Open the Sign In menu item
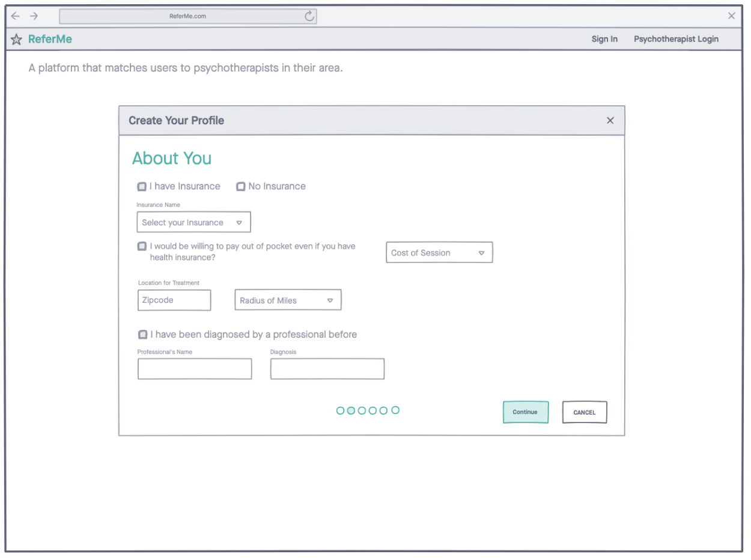751x560 pixels. [604, 39]
